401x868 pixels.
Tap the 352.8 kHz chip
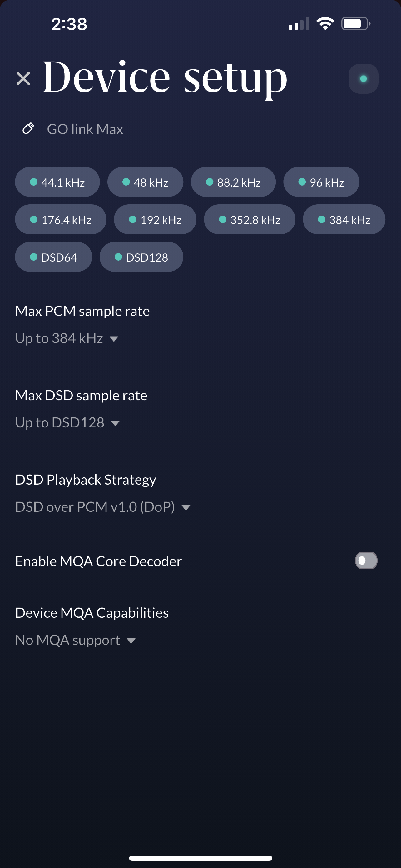coord(250,220)
